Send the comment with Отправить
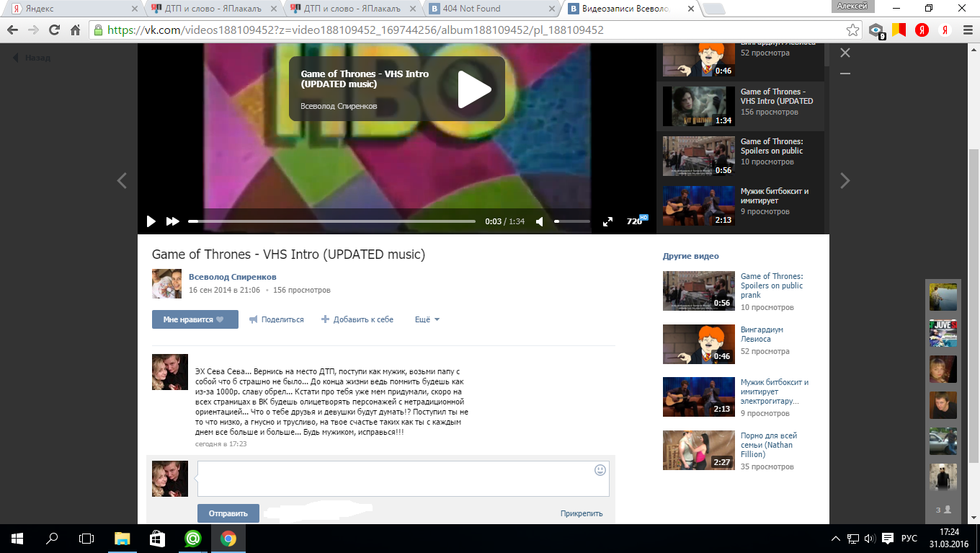Viewport: 980px width, 553px height. pyautogui.click(x=228, y=513)
